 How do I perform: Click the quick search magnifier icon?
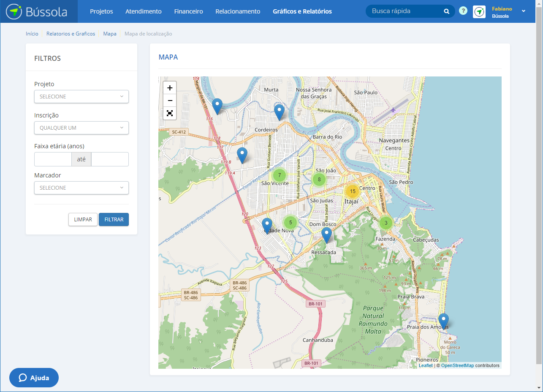tap(446, 11)
